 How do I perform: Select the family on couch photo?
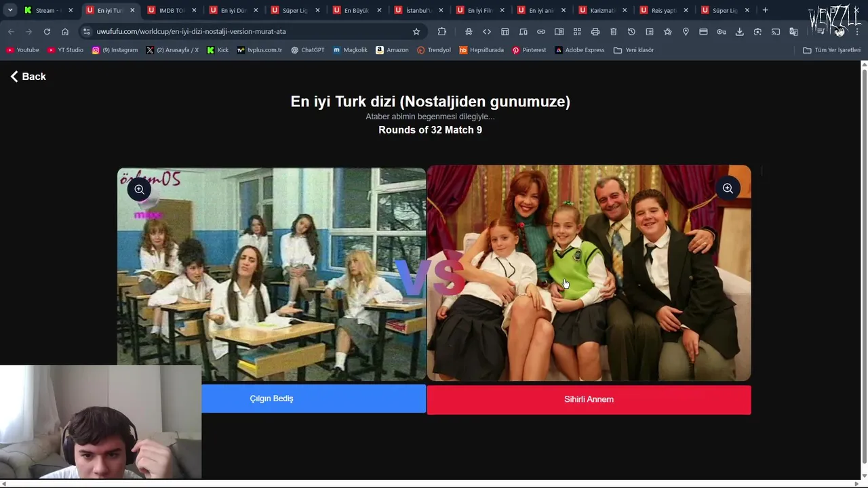(589, 273)
